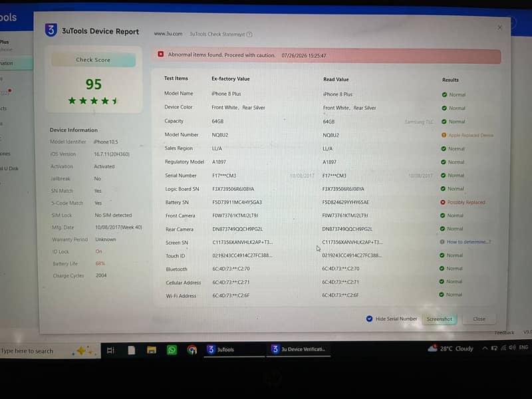Click the Regulatory Model A1897 read value
532x399 pixels.
329,162
